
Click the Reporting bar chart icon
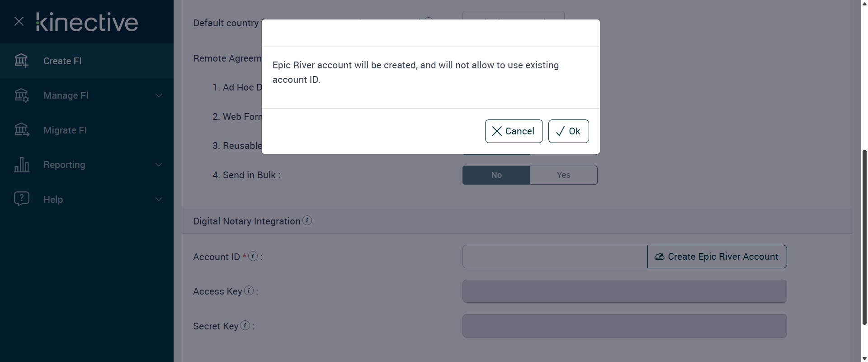(x=21, y=165)
